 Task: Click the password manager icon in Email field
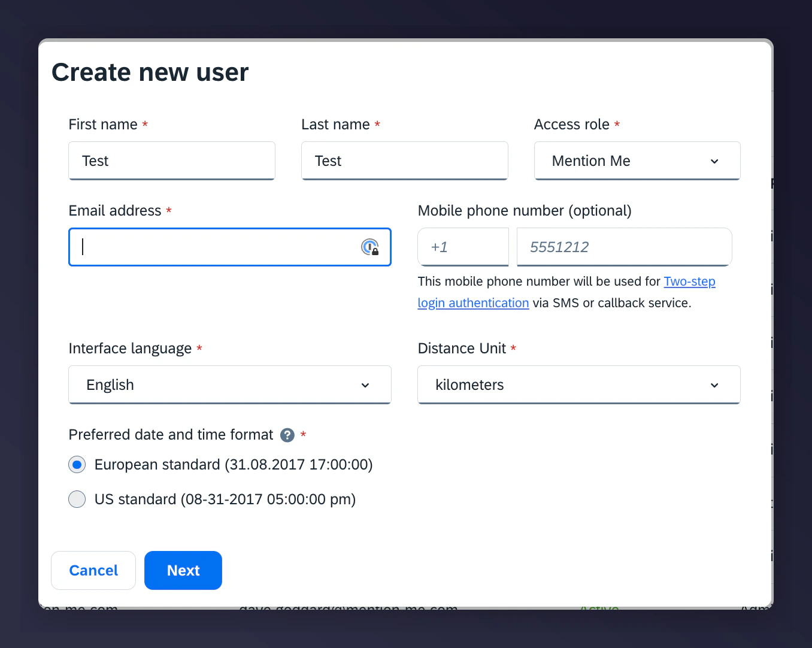370,247
